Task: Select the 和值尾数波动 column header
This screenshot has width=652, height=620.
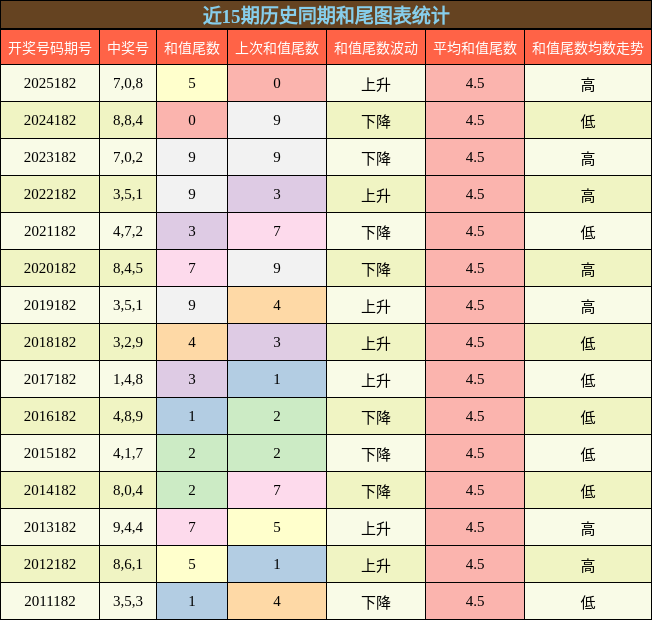Action: coord(376,47)
